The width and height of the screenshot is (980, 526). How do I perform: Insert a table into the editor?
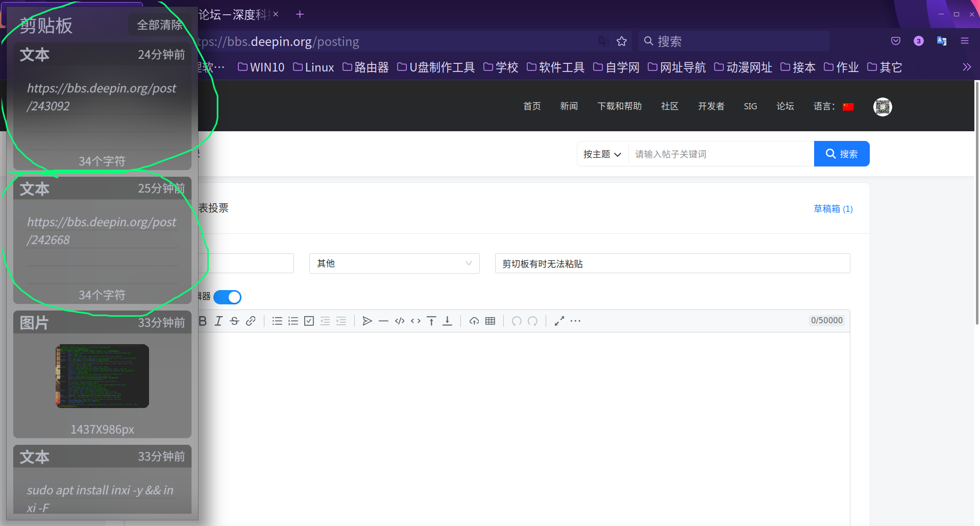click(x=491, y=321)
